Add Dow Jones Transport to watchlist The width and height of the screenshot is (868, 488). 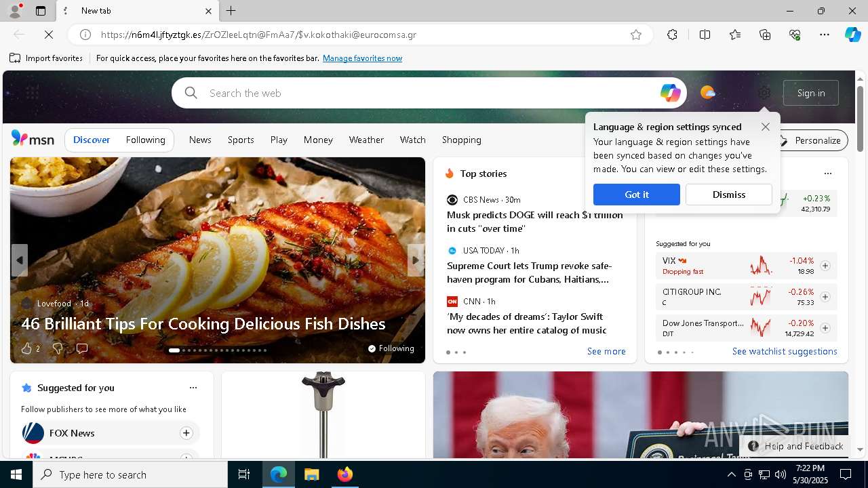click(x=825, y=328)
